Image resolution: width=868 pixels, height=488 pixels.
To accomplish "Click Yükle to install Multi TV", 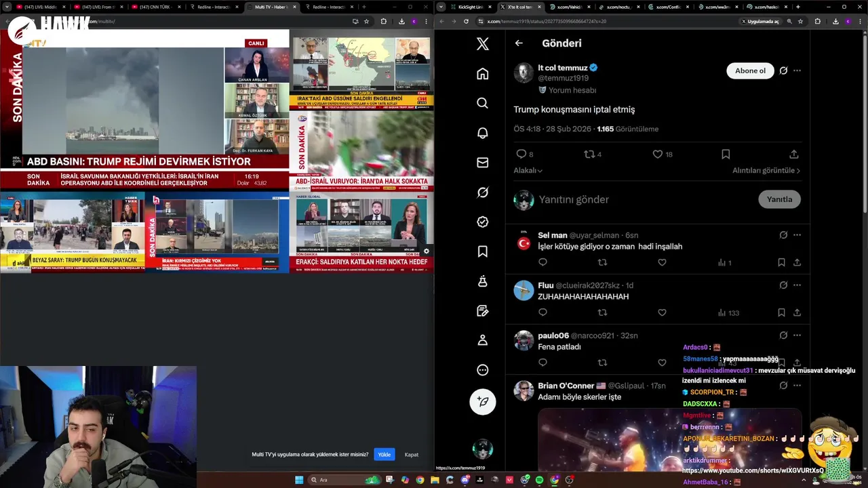I will (x=384, y=454).
